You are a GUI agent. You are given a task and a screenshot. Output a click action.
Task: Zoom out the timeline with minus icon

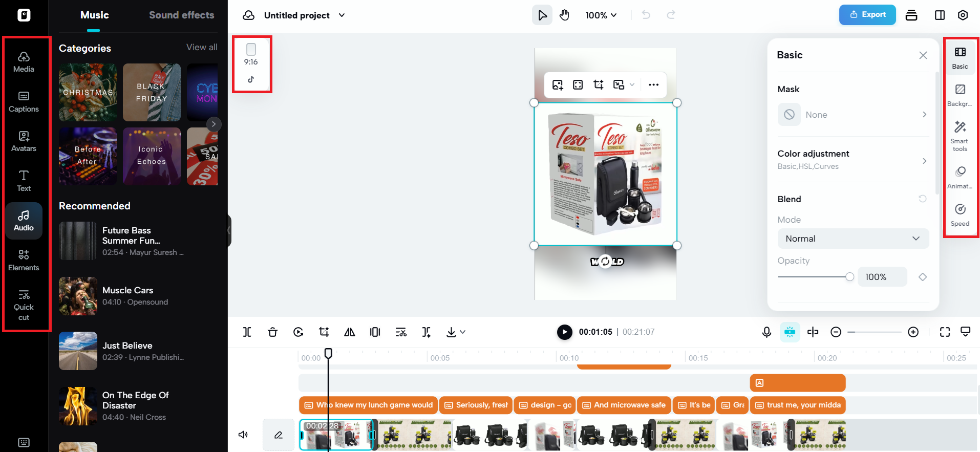[x=836, y=332]
